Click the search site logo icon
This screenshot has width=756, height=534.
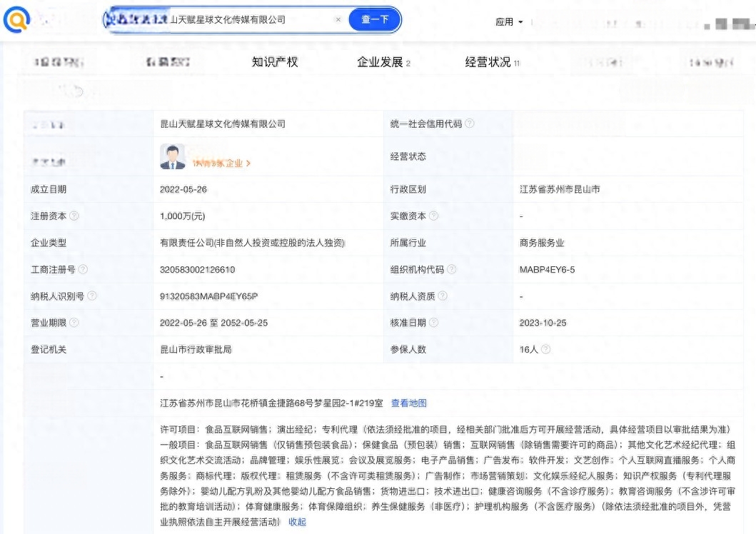click(17, 20)
